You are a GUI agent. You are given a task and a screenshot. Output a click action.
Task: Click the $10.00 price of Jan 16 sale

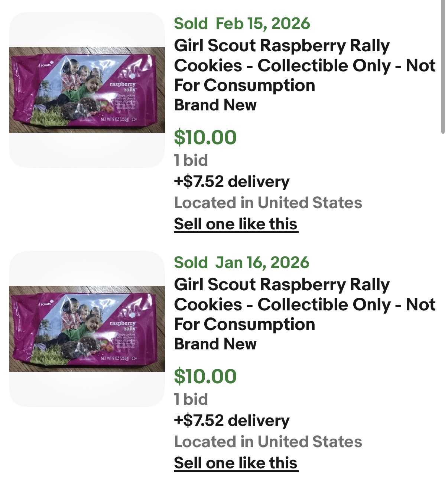(x=205, y=376)
